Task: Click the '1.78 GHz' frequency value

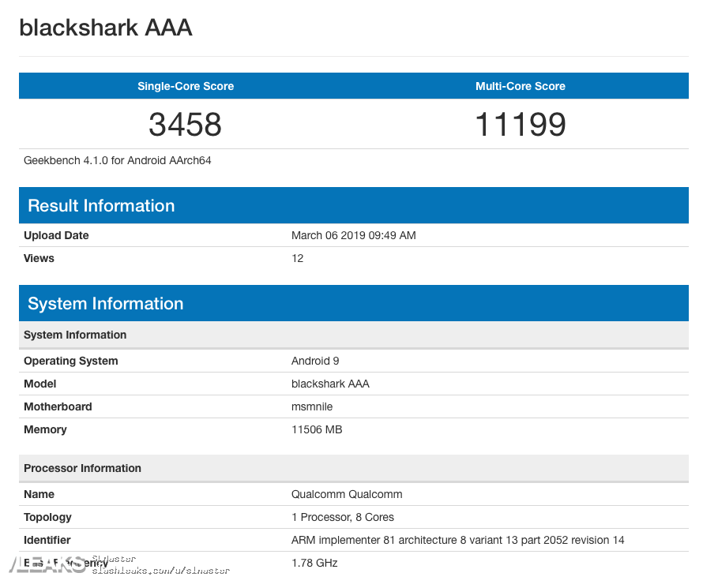Action: tap(314, 563)
